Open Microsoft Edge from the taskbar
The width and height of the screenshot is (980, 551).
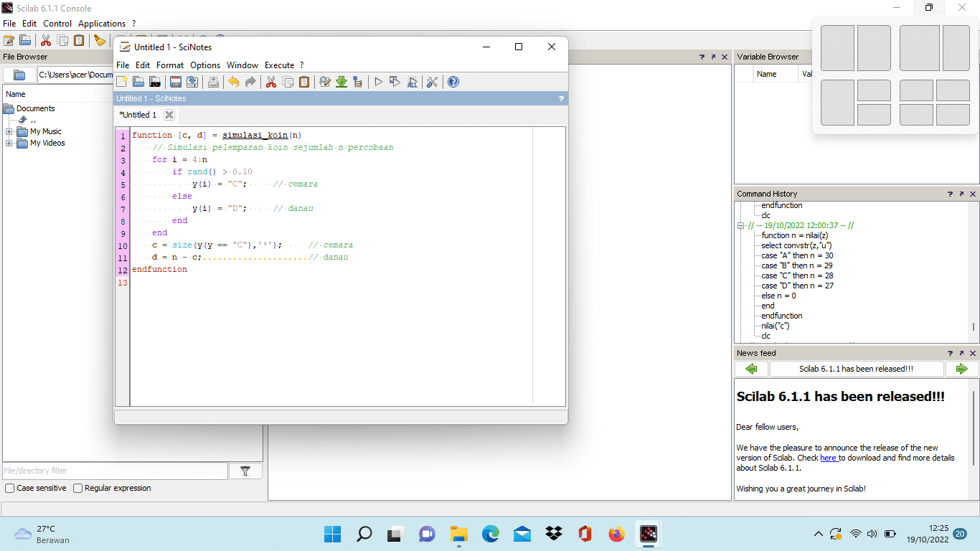[490, 534]
